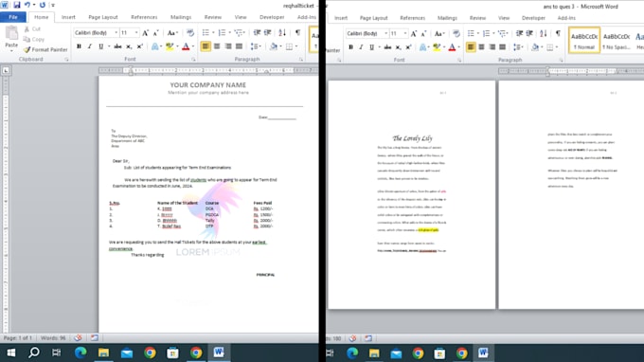The height and width of the screenshot is (362, 644).
Task: Decrease indent in right Word window
Action: point(519,33)
